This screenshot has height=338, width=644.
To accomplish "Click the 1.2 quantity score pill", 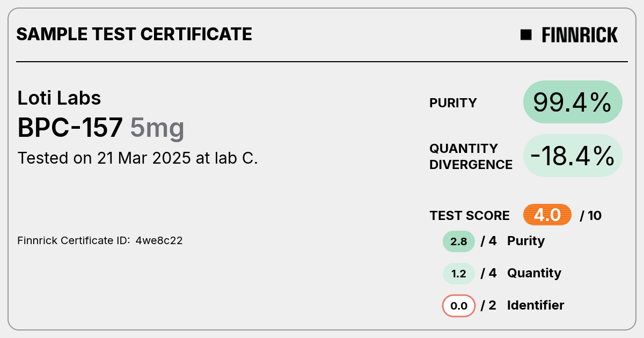I will point(459,274).
